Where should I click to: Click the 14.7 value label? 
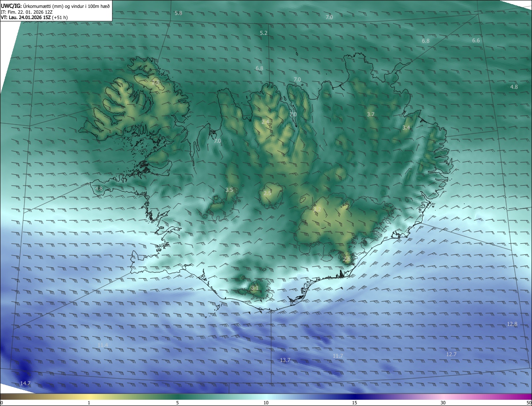click(x=25, y=384)
